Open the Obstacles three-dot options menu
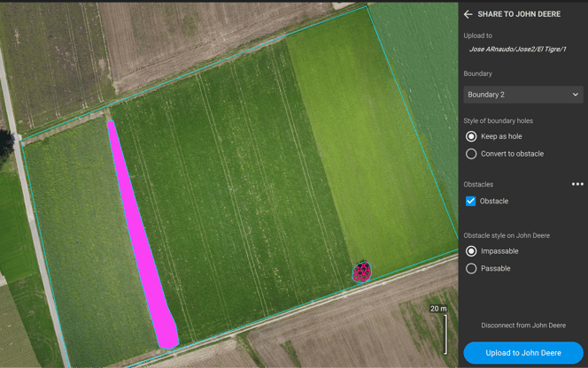The width and height of the screenshot is (588, 368). [x=577, y=184]
